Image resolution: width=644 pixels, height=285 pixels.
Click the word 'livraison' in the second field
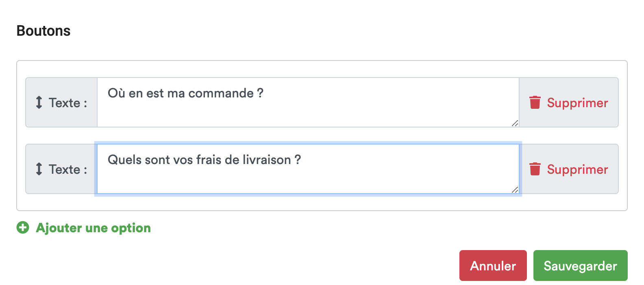tap(267, 160)
